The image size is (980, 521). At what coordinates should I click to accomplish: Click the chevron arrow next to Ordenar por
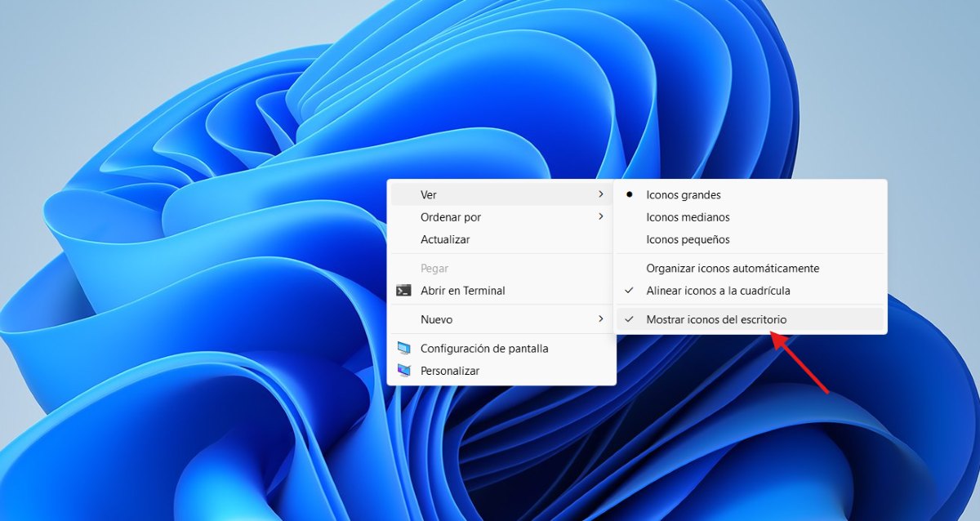(601, 217)
